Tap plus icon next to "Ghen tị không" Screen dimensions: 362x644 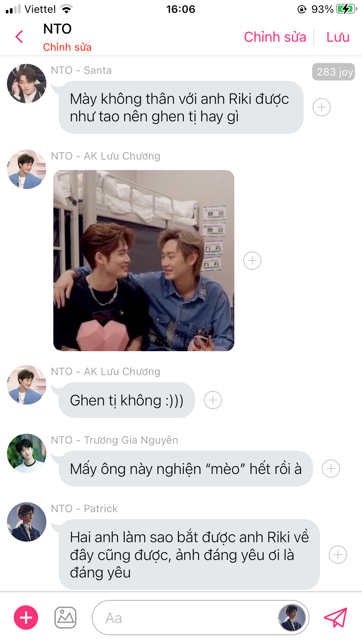point(213,400)
